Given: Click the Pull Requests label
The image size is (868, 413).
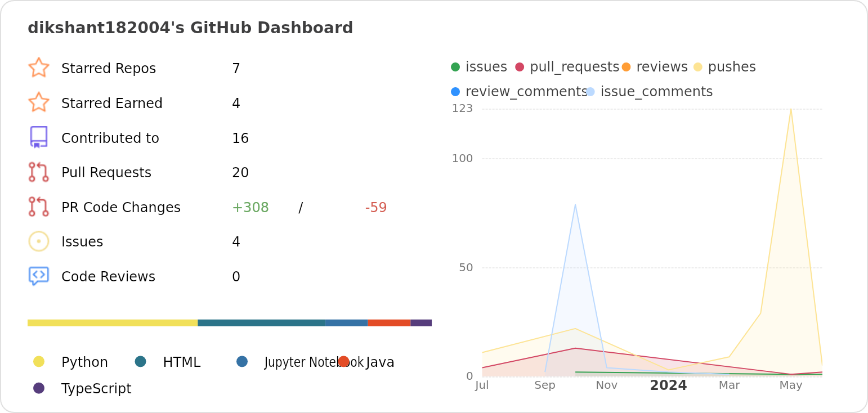Looking at the screenshot, I should 106,173.
